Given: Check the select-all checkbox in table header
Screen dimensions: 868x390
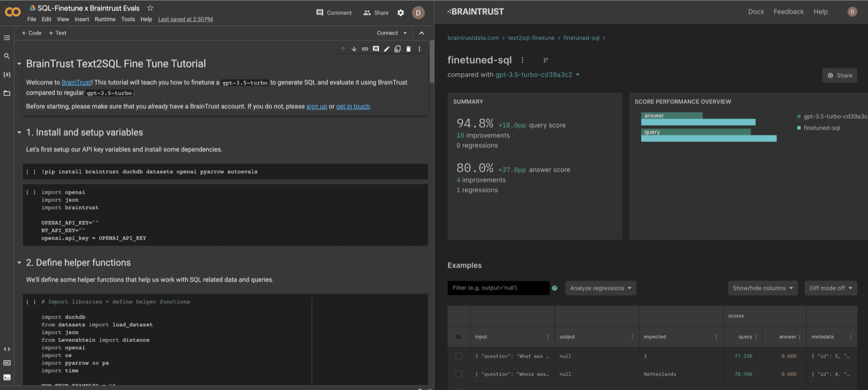Looking at the screenshot, I should (x=459, y=337).
